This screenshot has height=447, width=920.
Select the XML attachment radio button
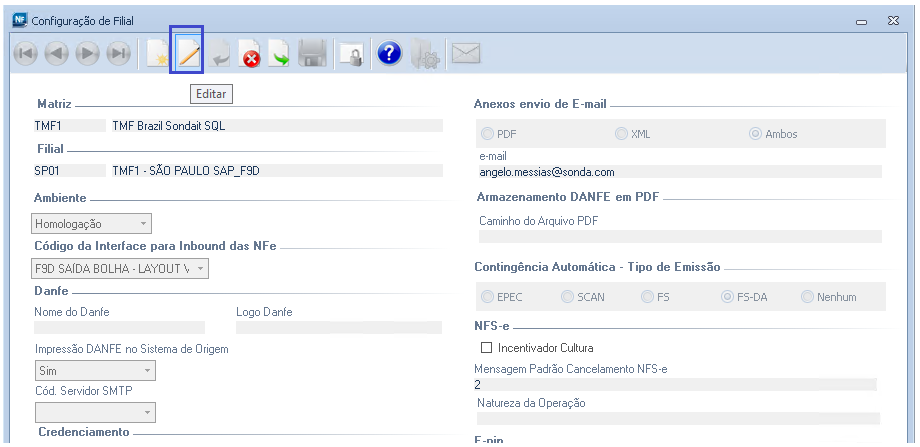621,134
